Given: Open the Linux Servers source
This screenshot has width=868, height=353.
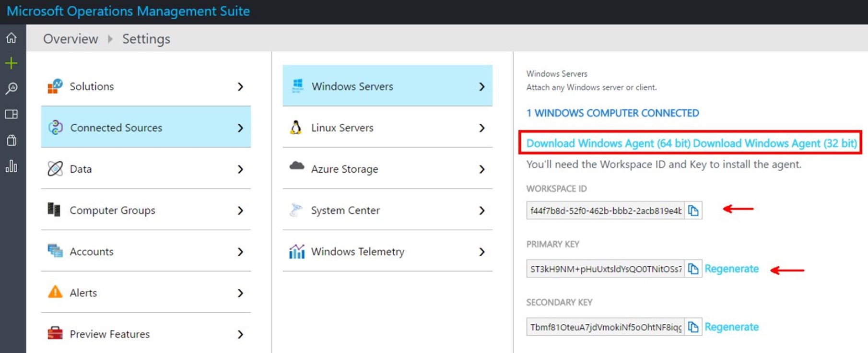Looking at the screenshot, I should (x=387, y=127).
